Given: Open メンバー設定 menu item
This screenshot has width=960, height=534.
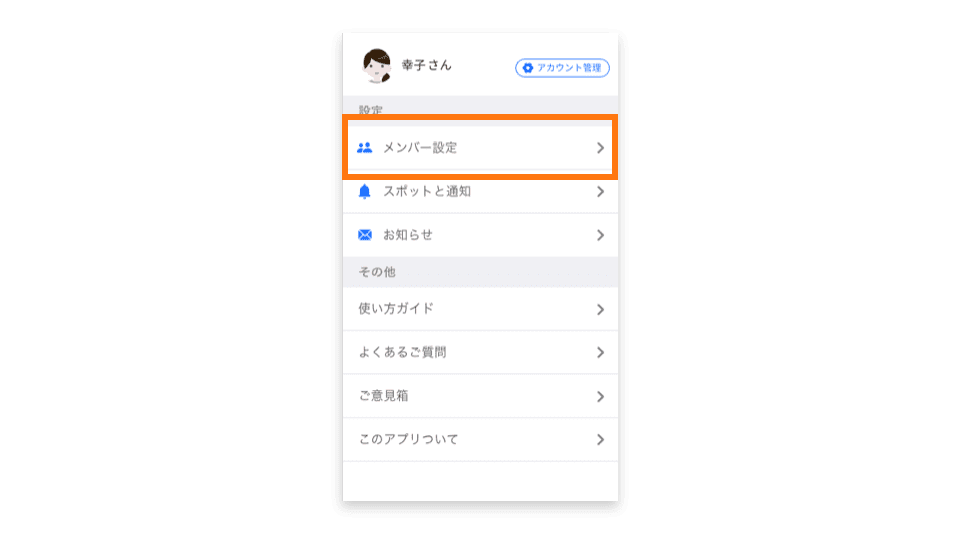Looking at the screenshot, I should tap(481, 148).
